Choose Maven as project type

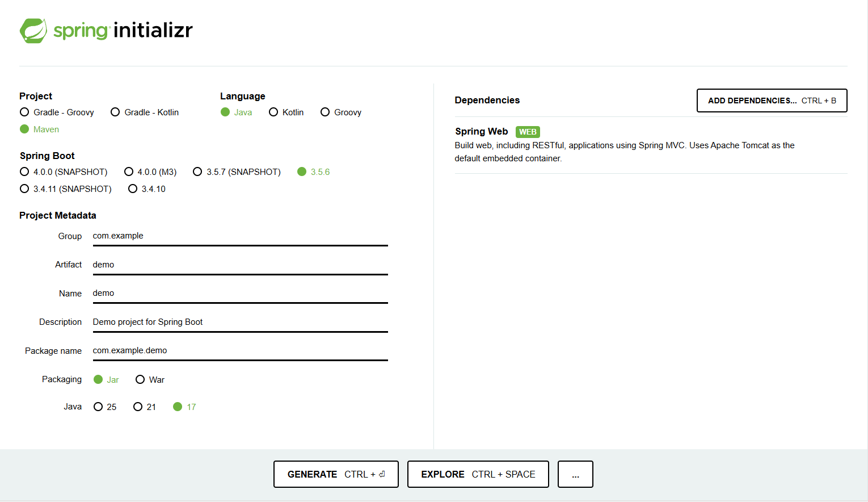coord(24,129)
